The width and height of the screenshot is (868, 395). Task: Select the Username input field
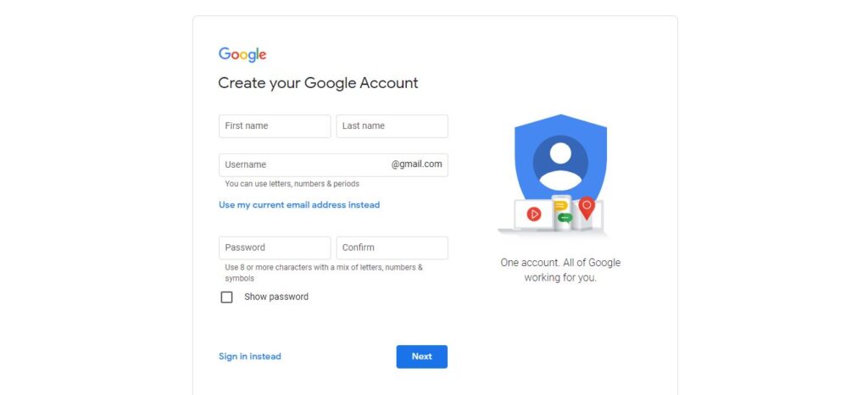333,164
